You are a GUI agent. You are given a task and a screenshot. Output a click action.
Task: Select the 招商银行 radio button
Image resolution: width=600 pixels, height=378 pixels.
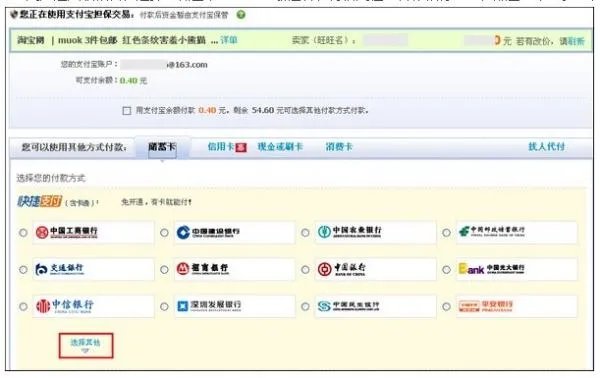[164, 269]
